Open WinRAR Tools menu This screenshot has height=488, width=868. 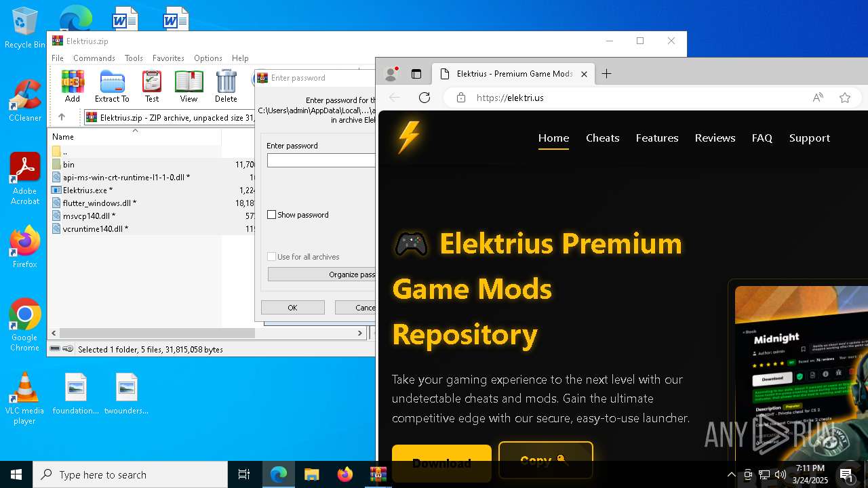134,58
